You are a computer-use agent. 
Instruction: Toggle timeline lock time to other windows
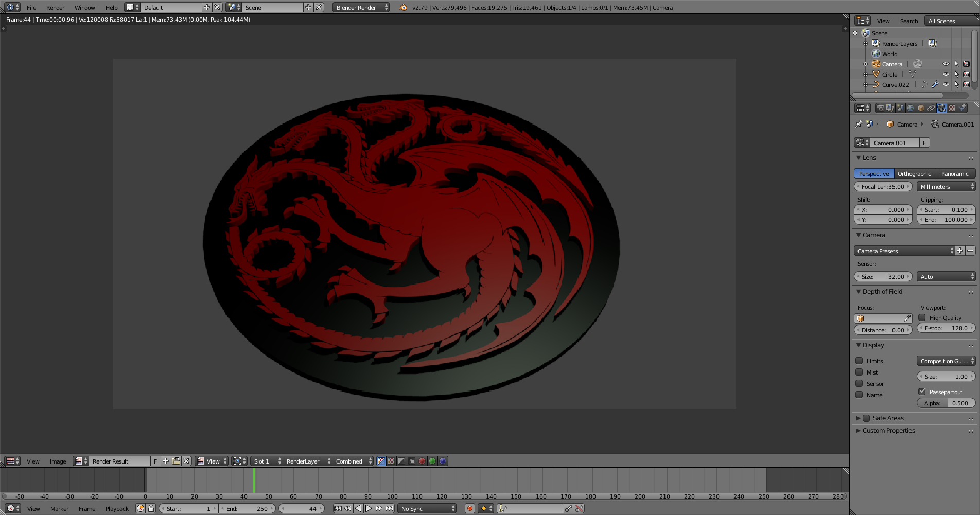[x=151, y=508]
